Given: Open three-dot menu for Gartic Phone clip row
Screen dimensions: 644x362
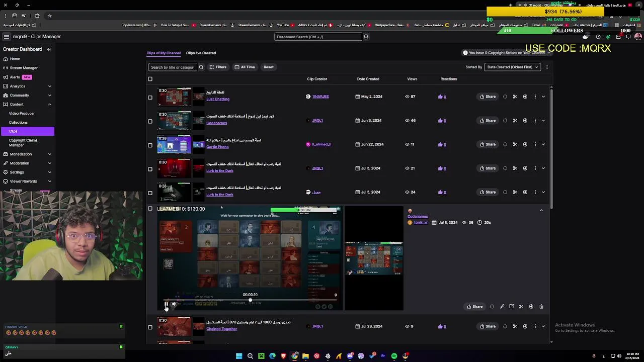Looking at the screenshot, I should (x=535, y=144).
